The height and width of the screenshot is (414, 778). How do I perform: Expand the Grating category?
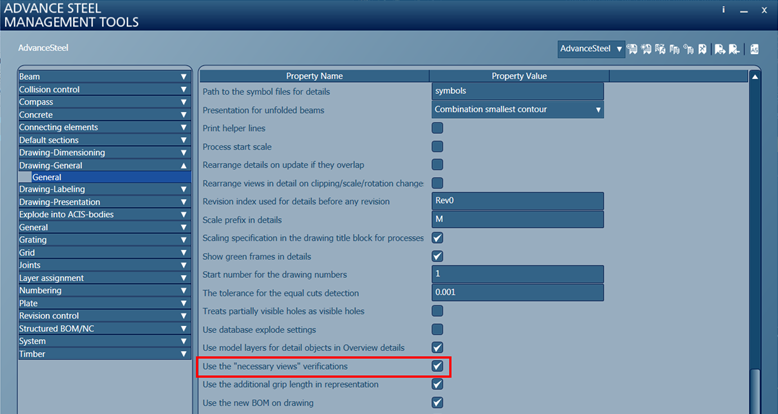pyautogui.click(x=105, y=240)
